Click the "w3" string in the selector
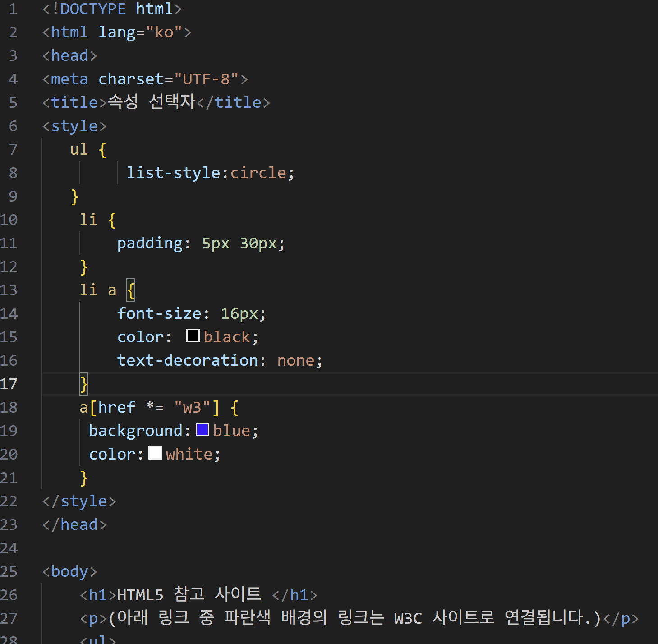 [192, 407]
